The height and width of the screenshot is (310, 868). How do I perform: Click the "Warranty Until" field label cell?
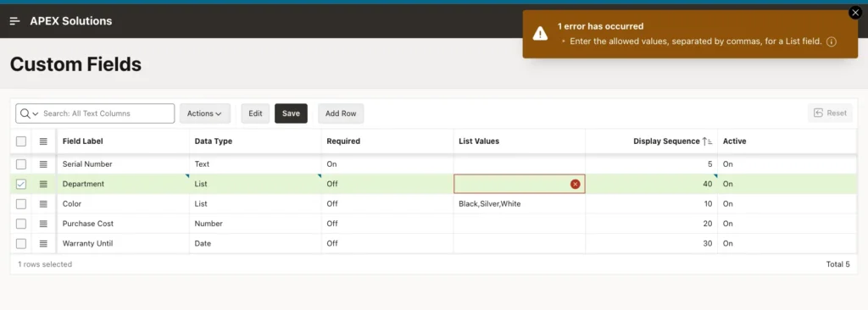pyautogui.click(x=123, y=244)
